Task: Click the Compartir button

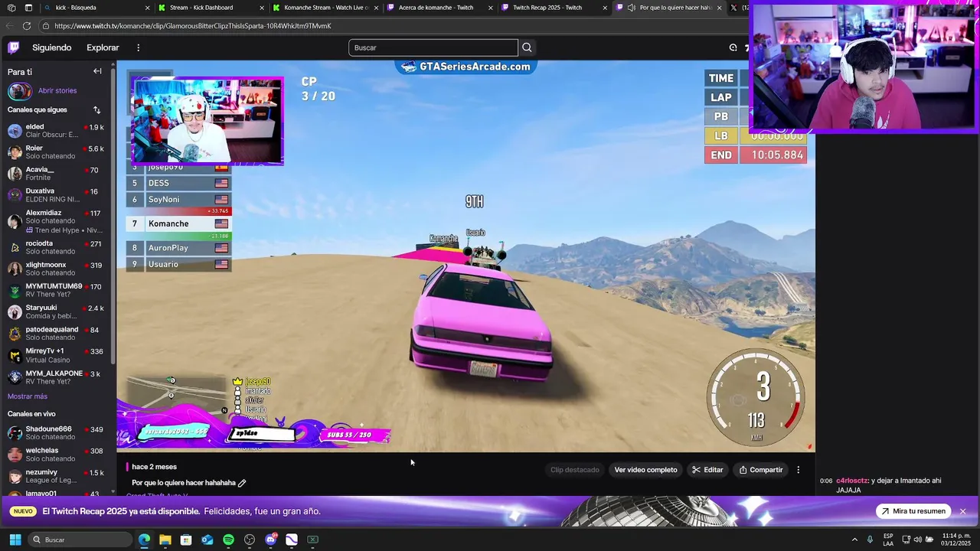Action: coord(760,470)
